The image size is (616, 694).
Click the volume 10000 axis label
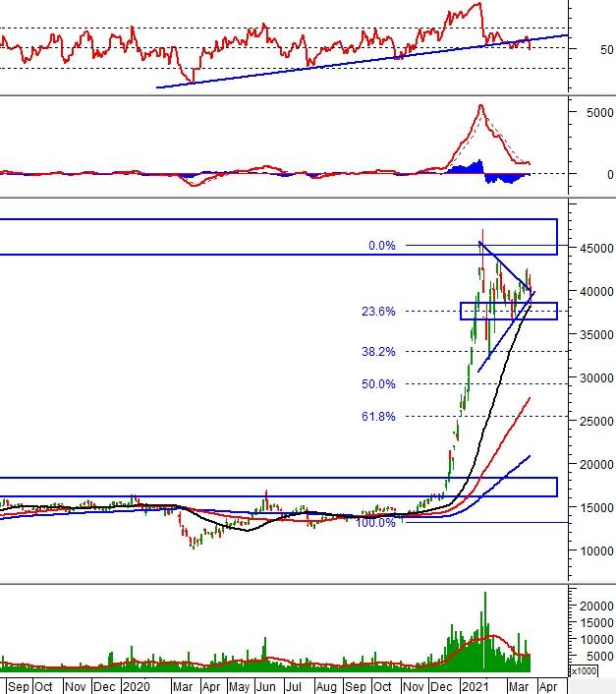point(596,640)
